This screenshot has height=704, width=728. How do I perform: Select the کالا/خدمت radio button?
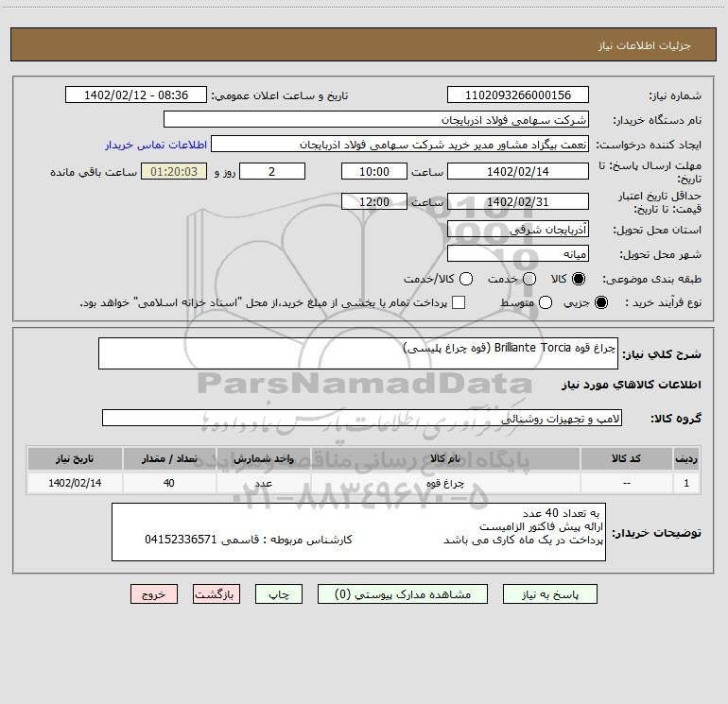pyautogui.click(x=466, y=279)
